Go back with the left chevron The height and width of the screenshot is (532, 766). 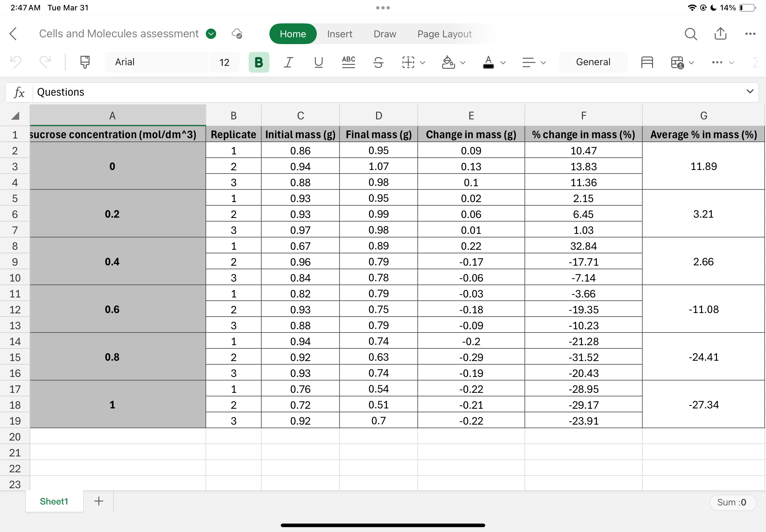[13, 34]
